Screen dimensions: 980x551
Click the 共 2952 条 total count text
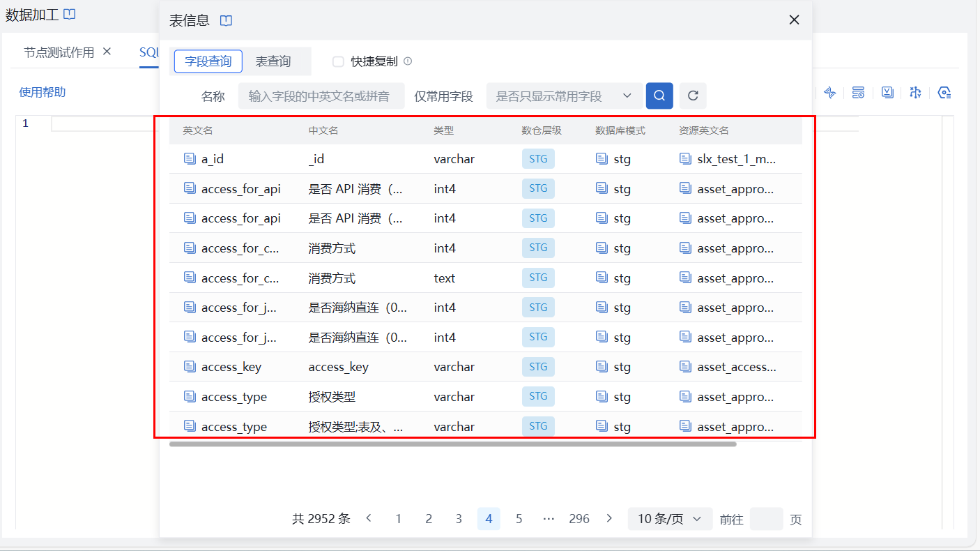click(x=321, y=519)
